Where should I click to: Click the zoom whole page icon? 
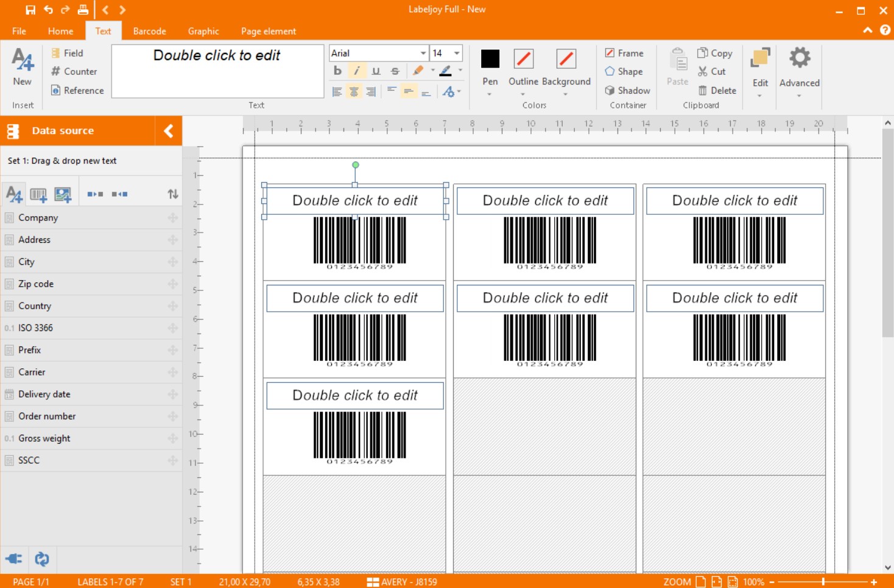coord(700,582)
